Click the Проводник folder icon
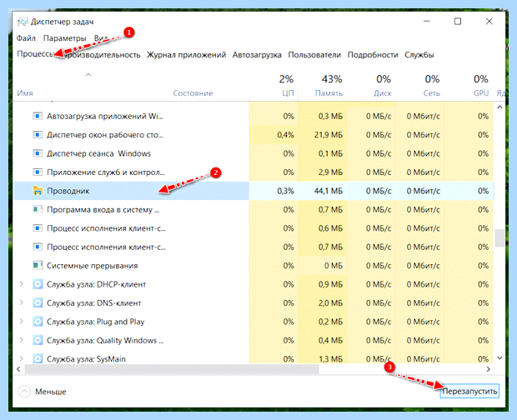 pos(38,191)
